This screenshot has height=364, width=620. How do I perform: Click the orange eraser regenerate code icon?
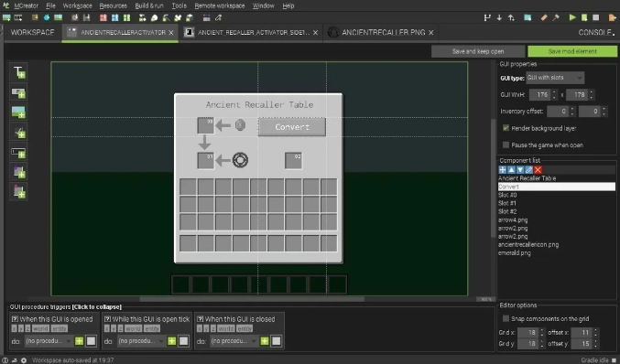544,17
